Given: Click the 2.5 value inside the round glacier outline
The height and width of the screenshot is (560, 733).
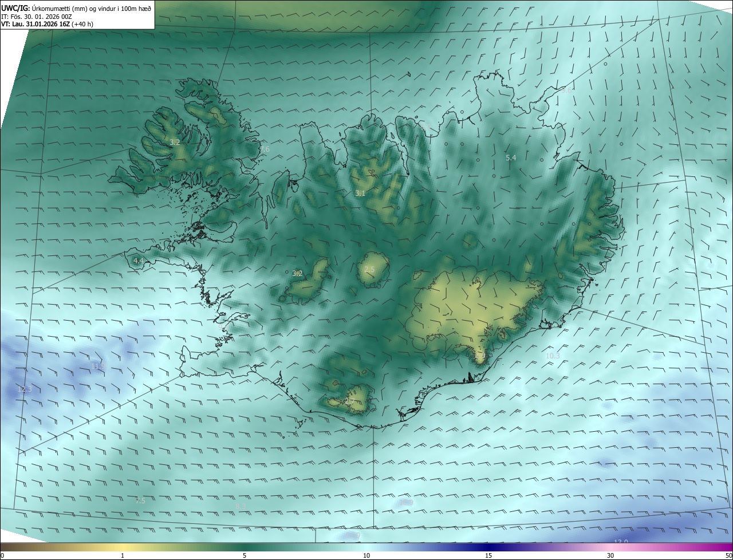Looking at the screenshot, I should [369, 270].
